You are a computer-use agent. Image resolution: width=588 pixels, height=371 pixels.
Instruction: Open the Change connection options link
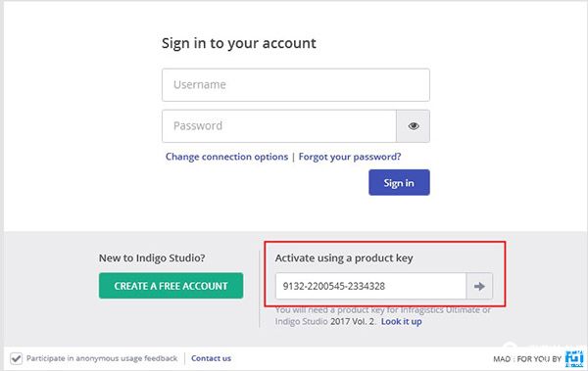(x=227, y=157)
